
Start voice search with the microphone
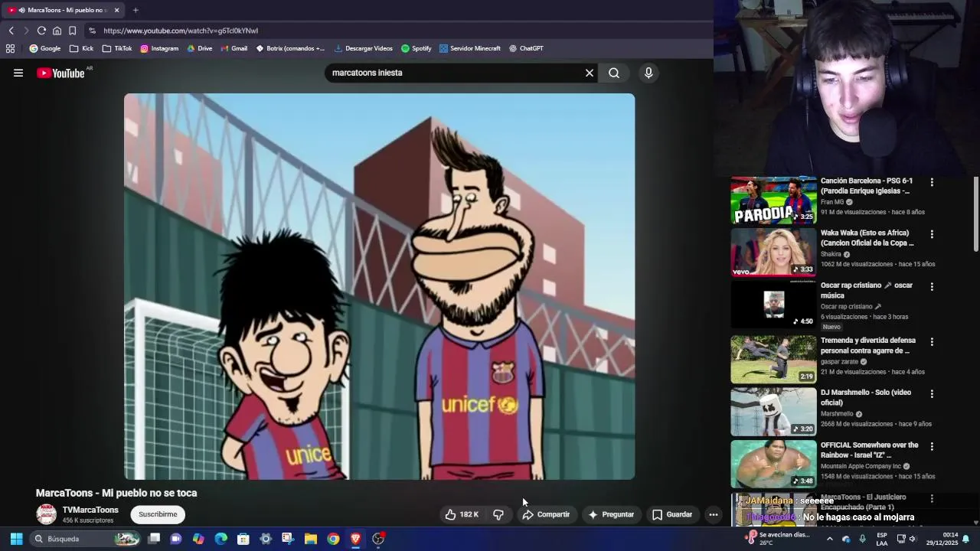click(x=648, y=73)
